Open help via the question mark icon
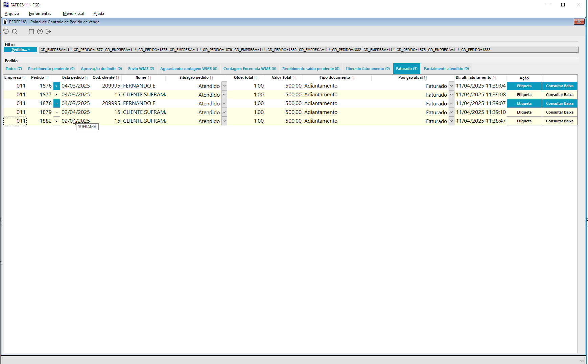Image resolution: width=588 pixels, height=364 pixels. click(x=40, y=31)
